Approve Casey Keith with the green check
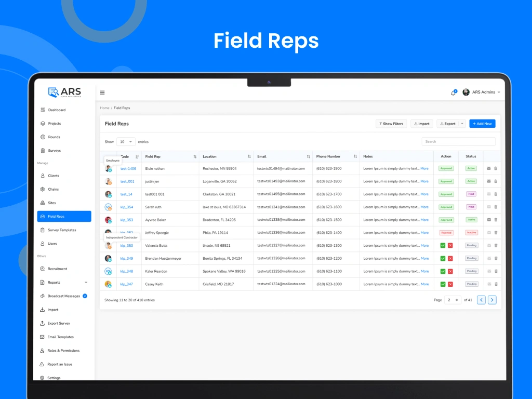 pyautogui.click(x=443, y=284)
